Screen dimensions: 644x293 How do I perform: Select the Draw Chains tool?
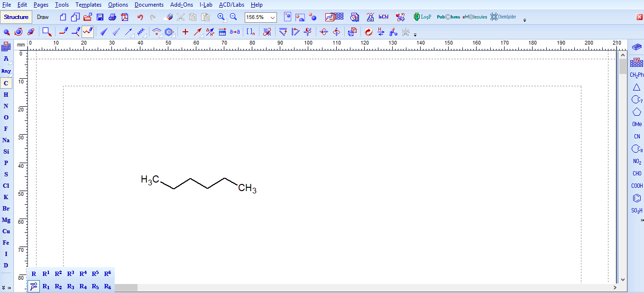coord(88,32)
